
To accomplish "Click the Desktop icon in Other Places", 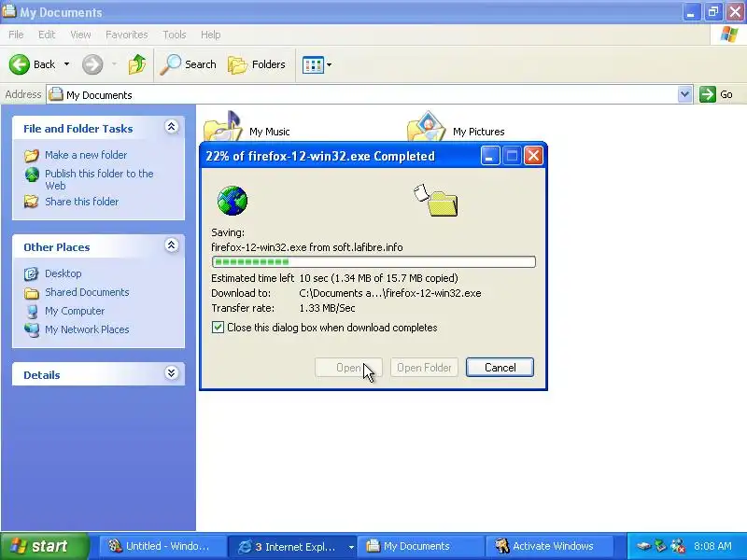I will (32, 273).
